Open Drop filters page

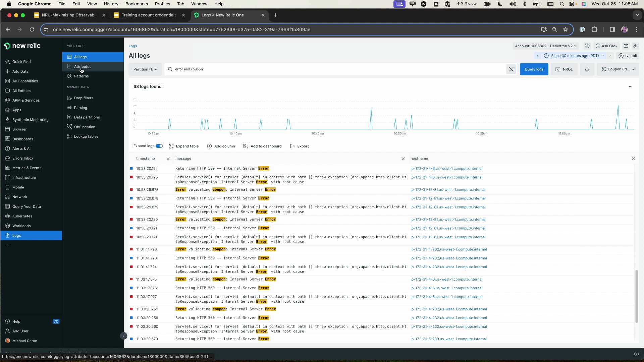84,98
